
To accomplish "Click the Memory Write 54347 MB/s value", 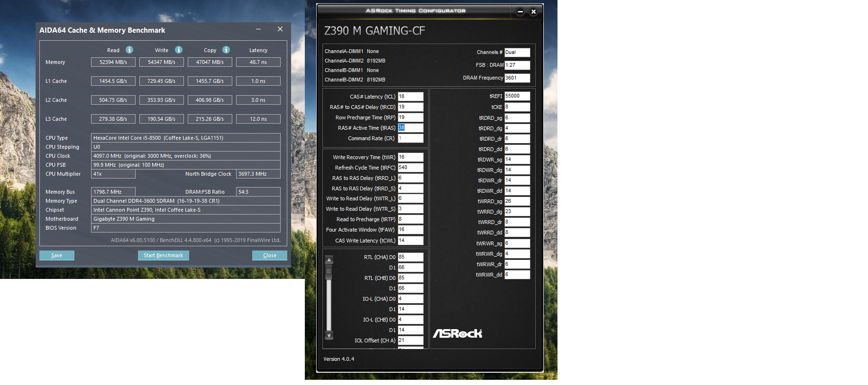I will click(x=162, y=62).
